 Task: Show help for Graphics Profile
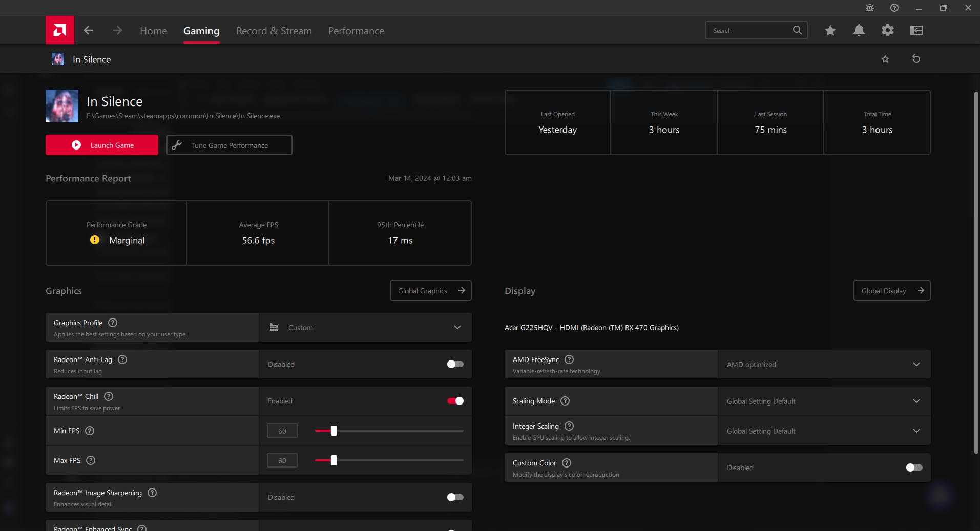tap(113, 323)
